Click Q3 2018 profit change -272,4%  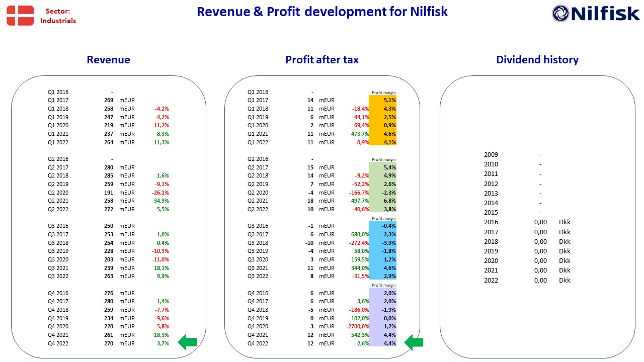pyautogui.click(x=359, y=243)
